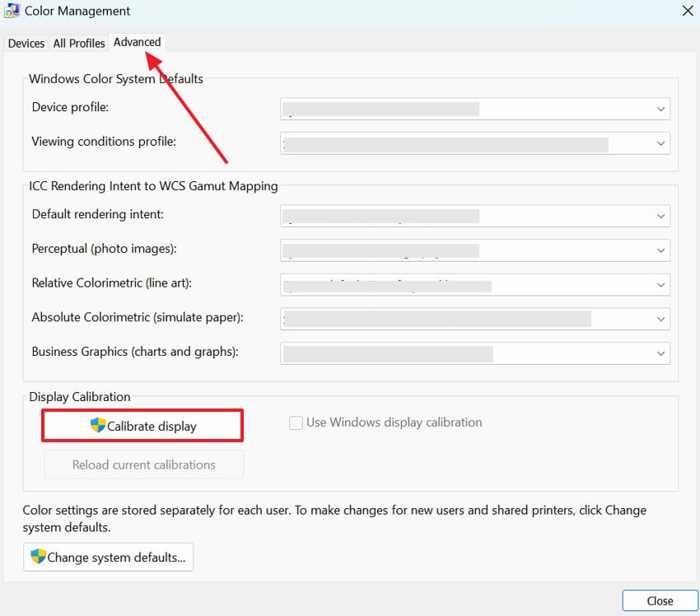
Task: Expand the Perceptual (photo images) dropdown
Action: pos(475,250)
